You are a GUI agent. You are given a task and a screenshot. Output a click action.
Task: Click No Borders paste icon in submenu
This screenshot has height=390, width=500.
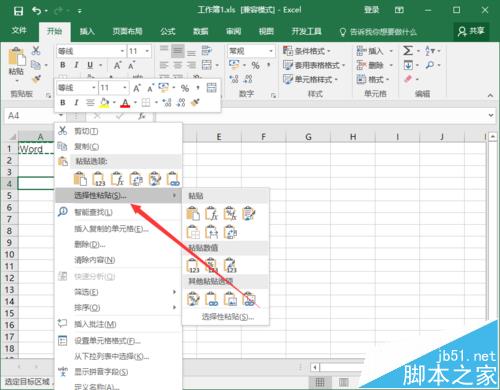193,232
